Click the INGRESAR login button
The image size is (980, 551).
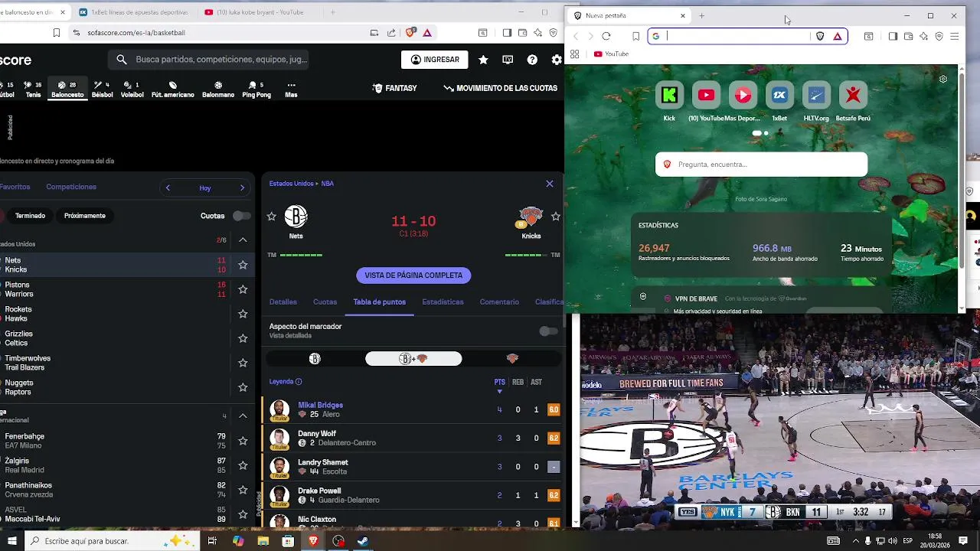click(435, 60)
